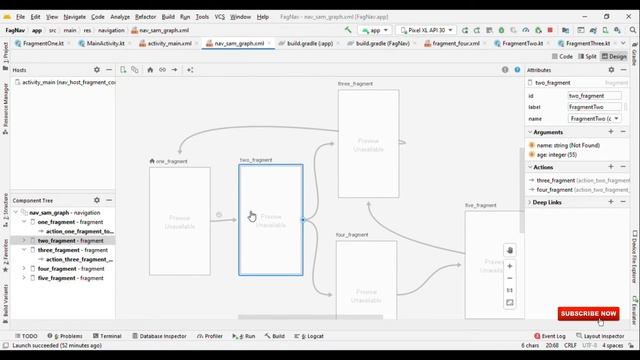Click the id input field
640x360 pixels.
click(594, 96)
